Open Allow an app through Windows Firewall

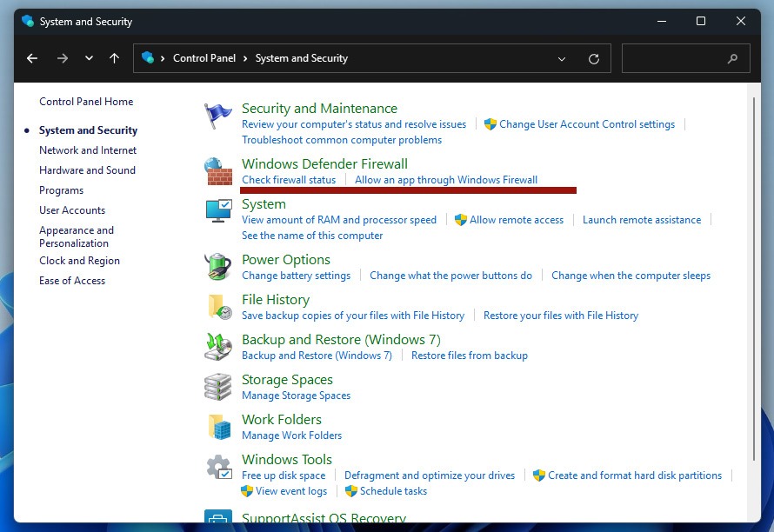(x=446, y=180)
